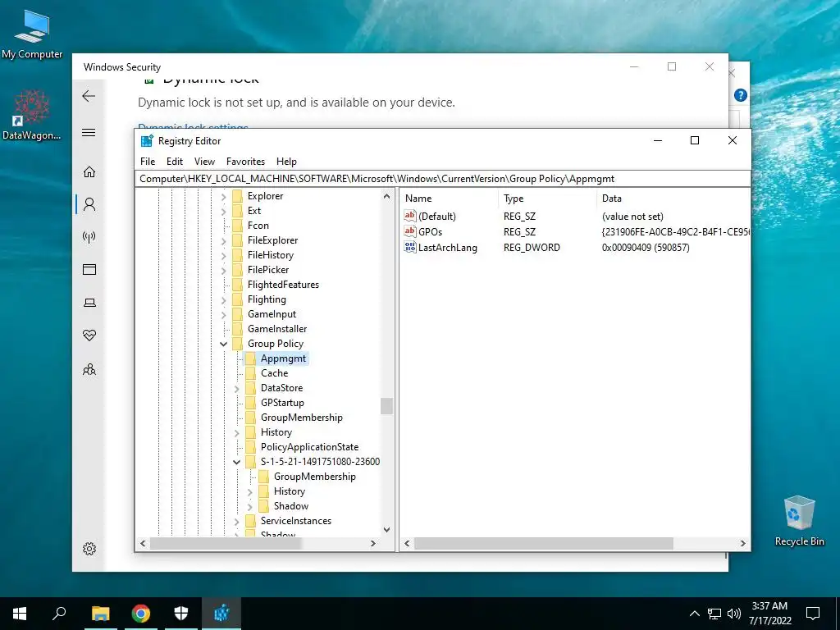Open Windows Security settings gear
840x630 pixels.
(x=89, y=549)
